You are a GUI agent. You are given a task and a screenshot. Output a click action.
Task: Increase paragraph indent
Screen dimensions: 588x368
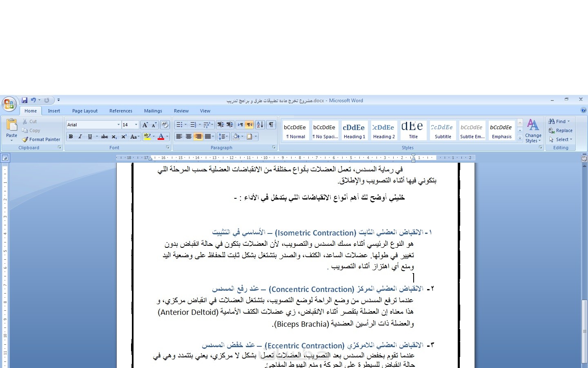point(230,125)
